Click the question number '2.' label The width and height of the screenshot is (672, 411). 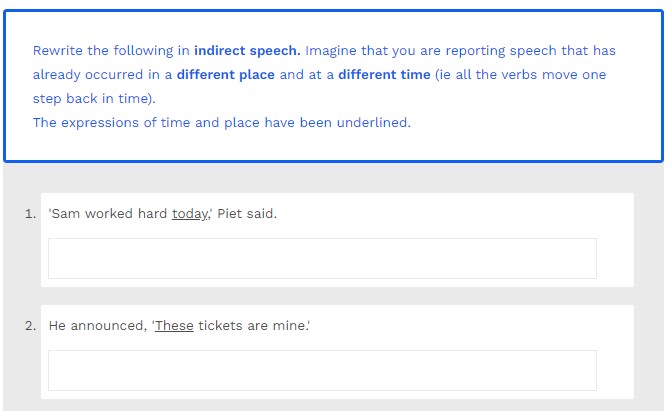click(31, 326)
